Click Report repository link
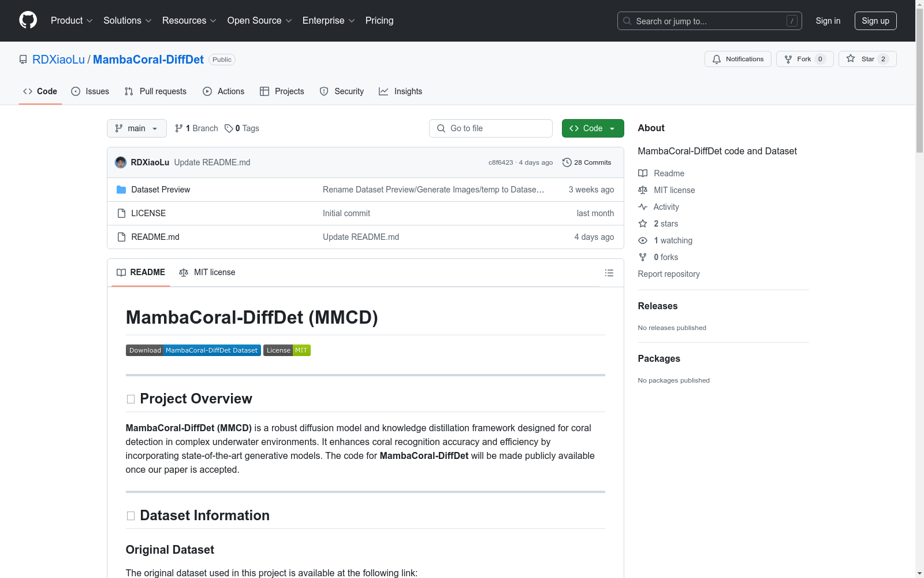 click(669, 274)
